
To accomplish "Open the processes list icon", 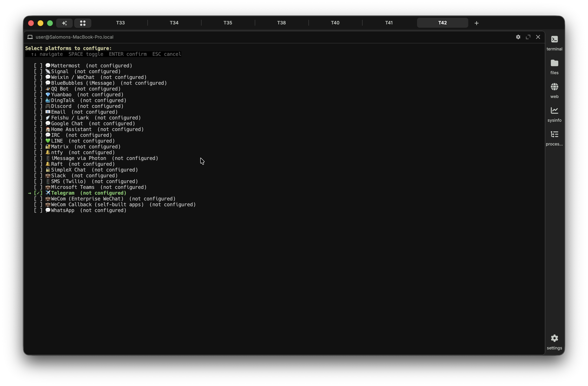I will pyautogui.click(x=554, y=134).
